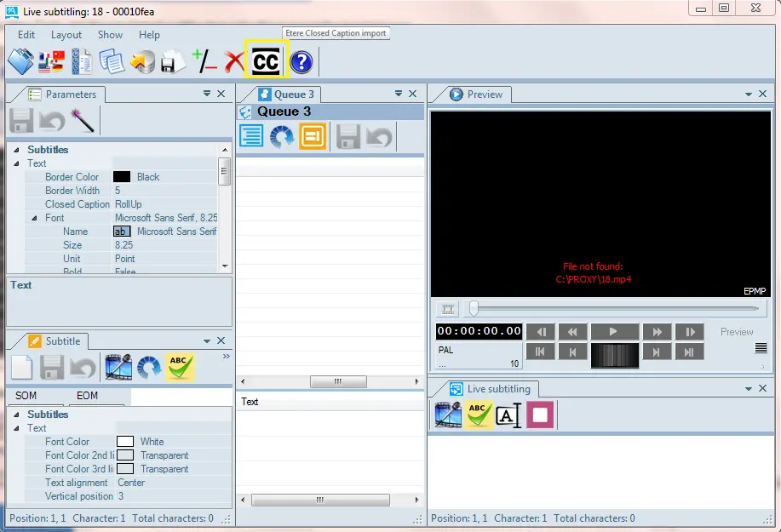Click the text cursor icon in Live subtitling
The image size is (781, 532).
(508, 415)
